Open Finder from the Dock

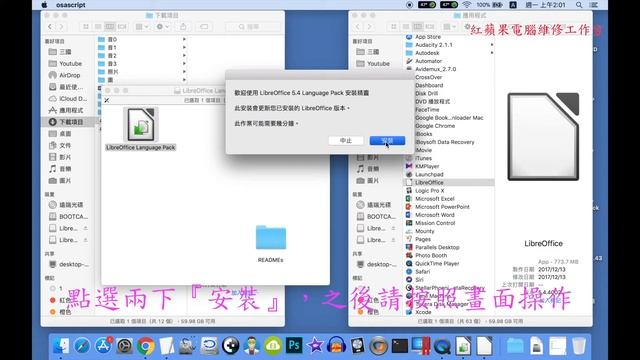coord(61,346)
